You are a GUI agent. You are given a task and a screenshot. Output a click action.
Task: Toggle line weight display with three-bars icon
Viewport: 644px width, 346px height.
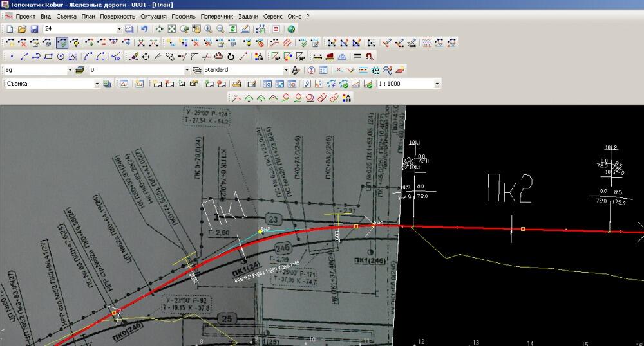pyautogui.click(x=357, y=57)
